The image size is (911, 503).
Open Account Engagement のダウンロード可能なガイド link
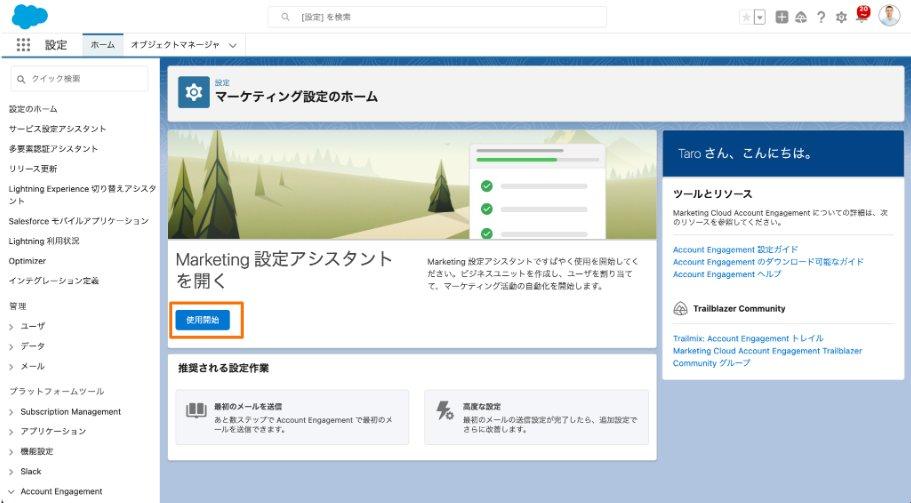pyautogui.click(x=768, y=262)
